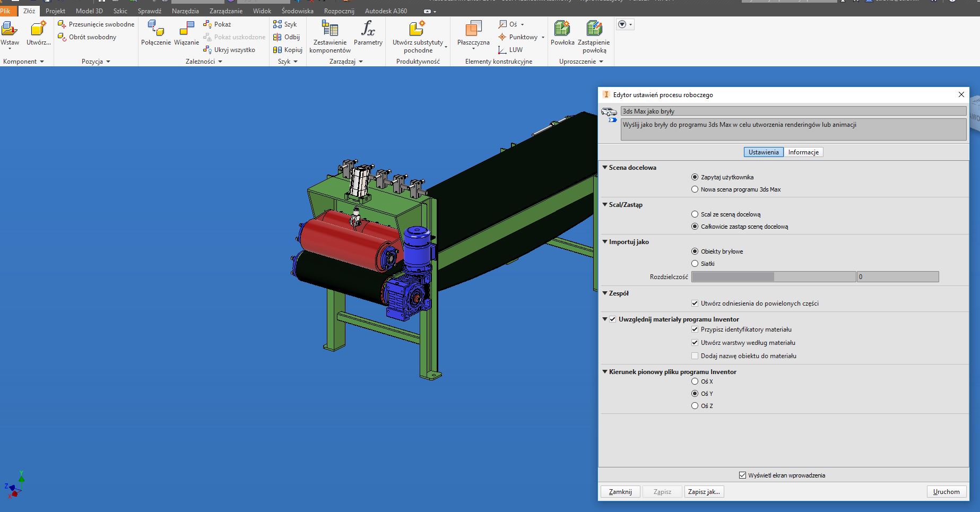Collapse the Importuj jako section
Screen dimensions: 980x512
click(605, 241)
